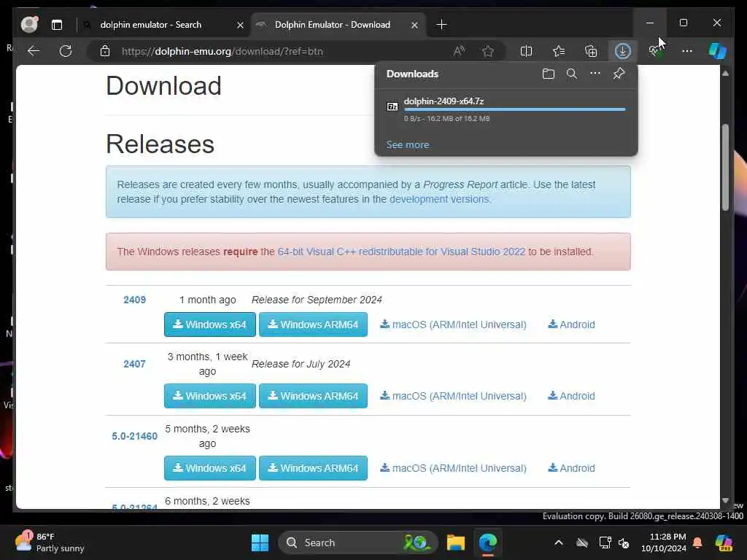
Task: Download macOS build of 5.0-21460
Action: click(453, 468)
